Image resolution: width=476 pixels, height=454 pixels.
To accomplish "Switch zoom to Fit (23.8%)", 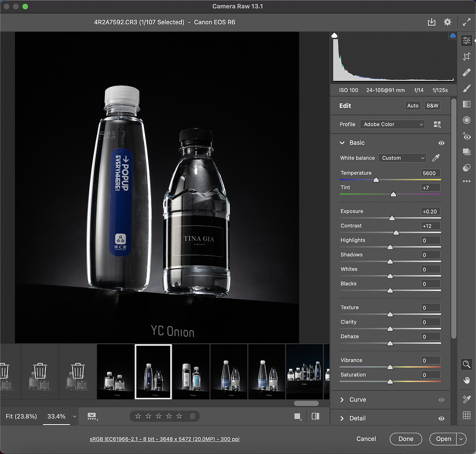I will coord(21,416).
